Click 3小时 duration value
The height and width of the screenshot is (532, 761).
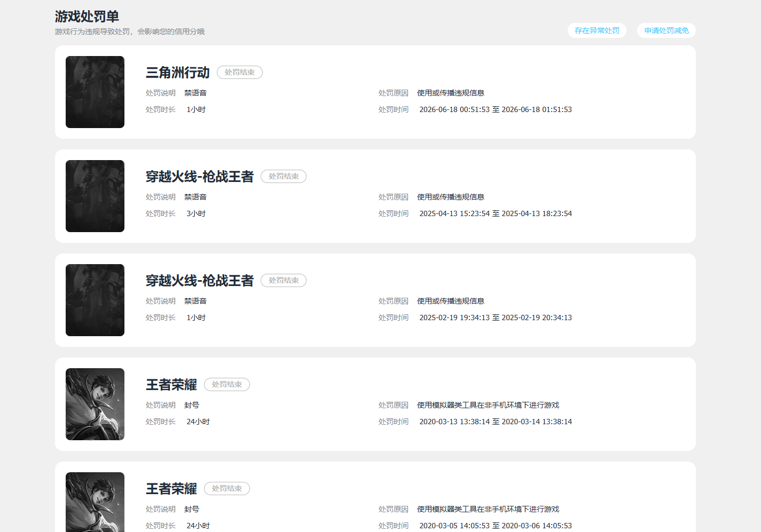tap(196, 213)
